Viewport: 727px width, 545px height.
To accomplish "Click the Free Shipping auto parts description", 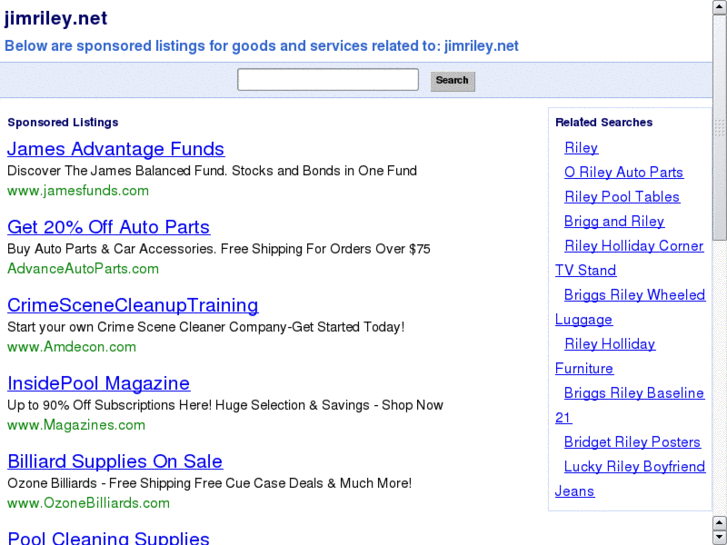I will coord(219,249).
